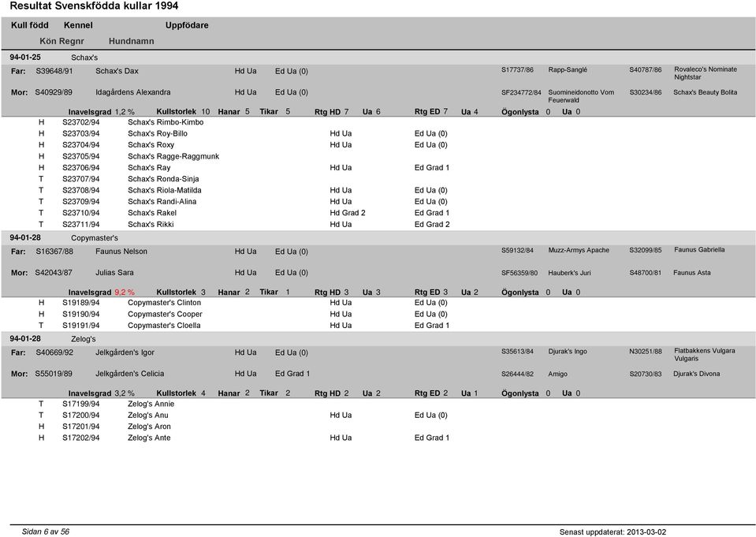This screenshot has width=756, height=537.
Task: Select dog "Schax's Ronda-Sinja"
Action: pyautogui.click(x=163, y=179)
